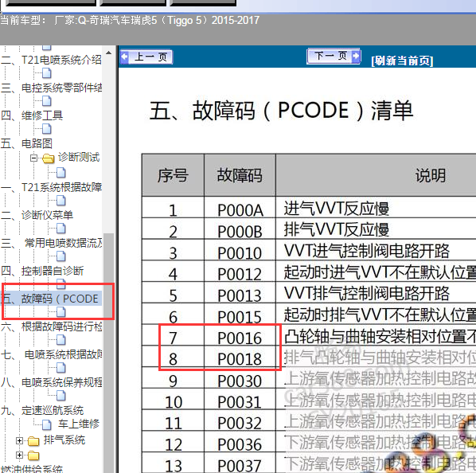Select tree item 车上维修
The width and height of the screenshot is (476, 473).
coord(79,424)
